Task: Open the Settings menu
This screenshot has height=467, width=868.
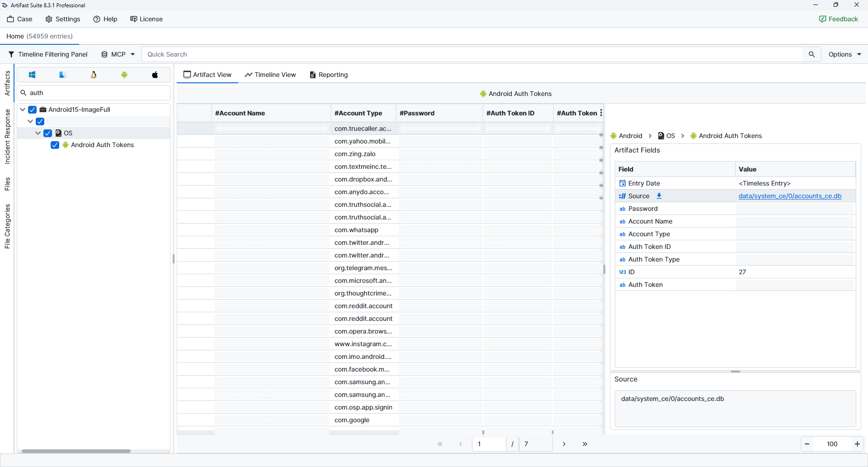Action: point(63,19)
